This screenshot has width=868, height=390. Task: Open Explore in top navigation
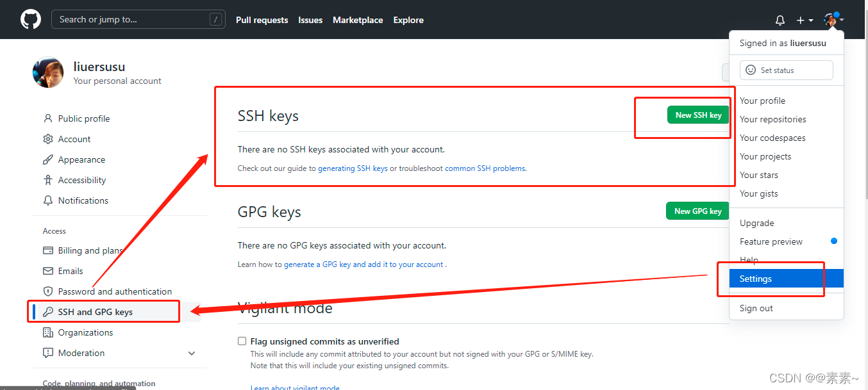pyautogui.click(x=408, y=20)
